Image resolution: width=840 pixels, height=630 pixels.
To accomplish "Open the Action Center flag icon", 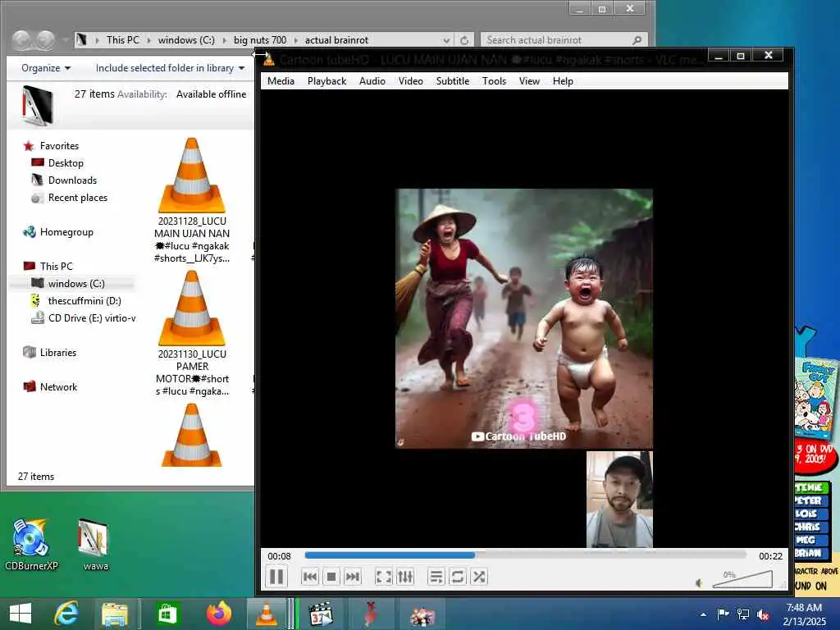I will point(723,614).
